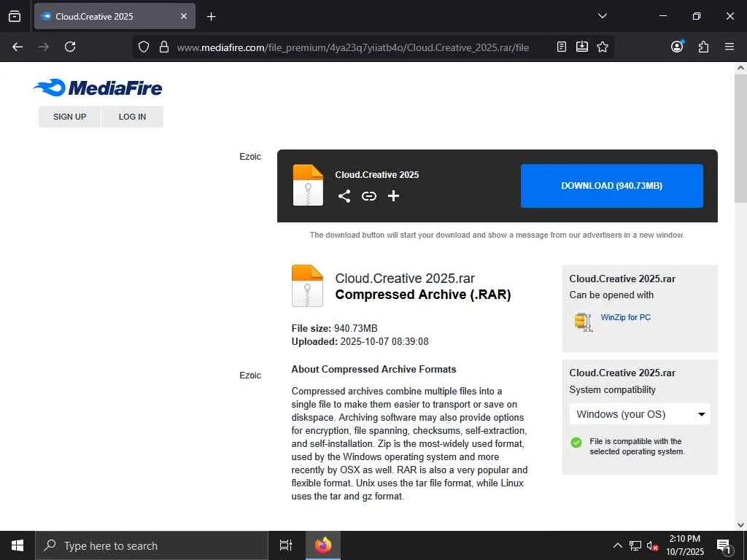Viewport: 747px width, 560px height.
Task: Click the muted volume tray icon
Action: coord(653,545)
